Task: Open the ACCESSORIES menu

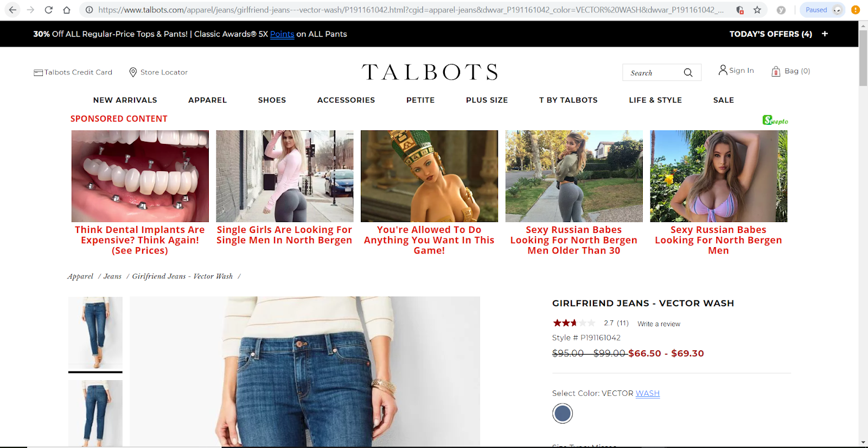Action: 346,100
